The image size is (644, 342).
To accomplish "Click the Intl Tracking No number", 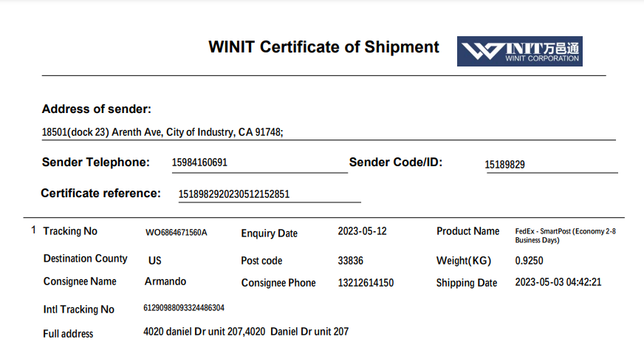I will pyautogui.click(x=184, y=308).
